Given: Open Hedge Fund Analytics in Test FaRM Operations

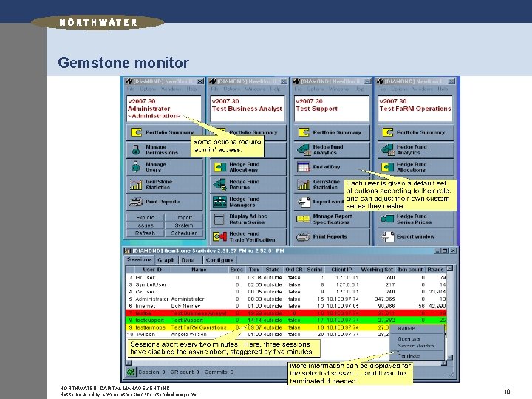Looking at the screenshot, I should click(x=415, y=150).
